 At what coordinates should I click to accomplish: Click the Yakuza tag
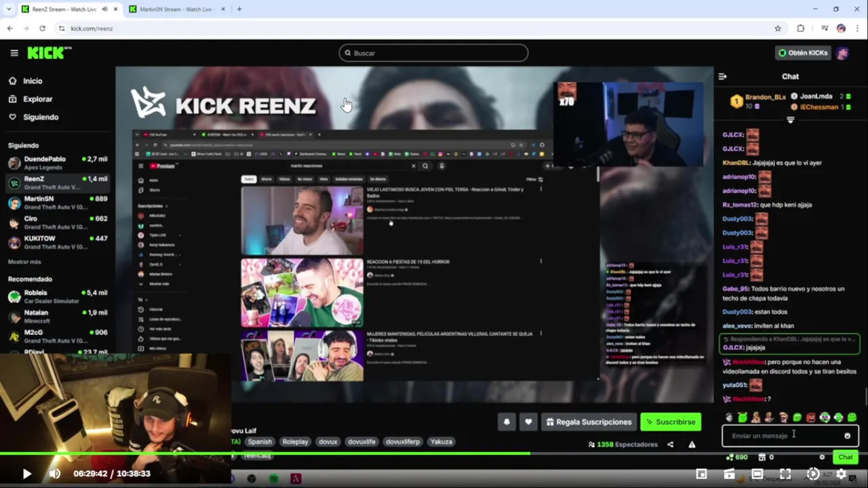coord(441,441)
